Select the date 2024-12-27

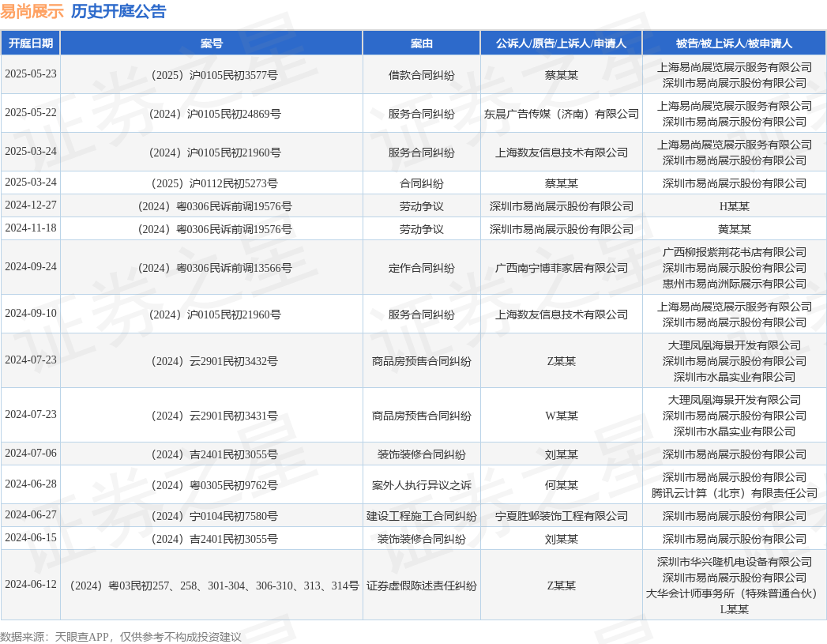31,205
